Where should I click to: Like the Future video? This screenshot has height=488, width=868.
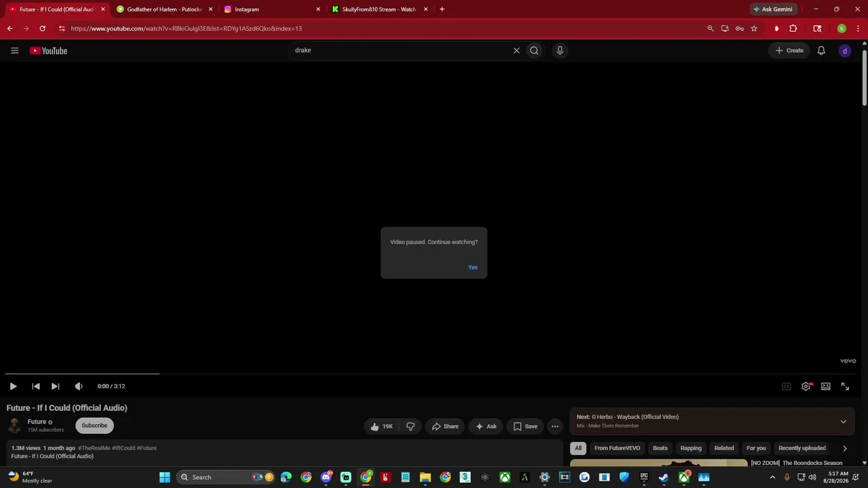pyautogui.click(x=382, y=426)
